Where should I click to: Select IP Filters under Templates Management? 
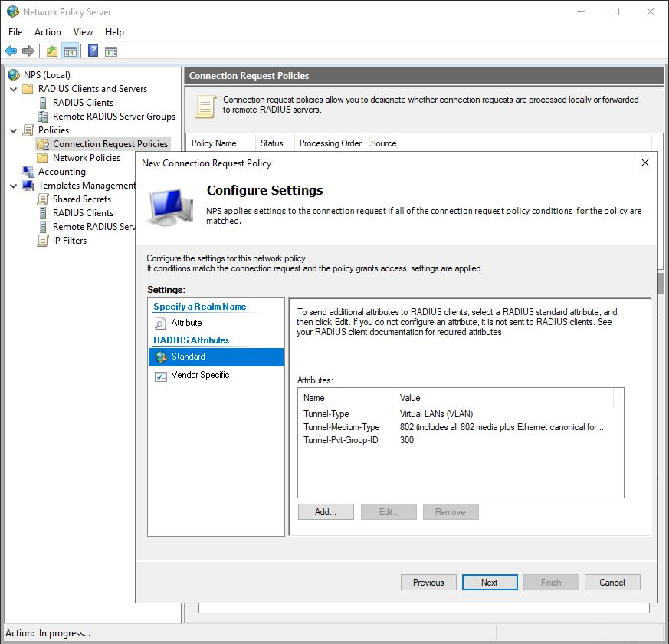tap(70, 241)
